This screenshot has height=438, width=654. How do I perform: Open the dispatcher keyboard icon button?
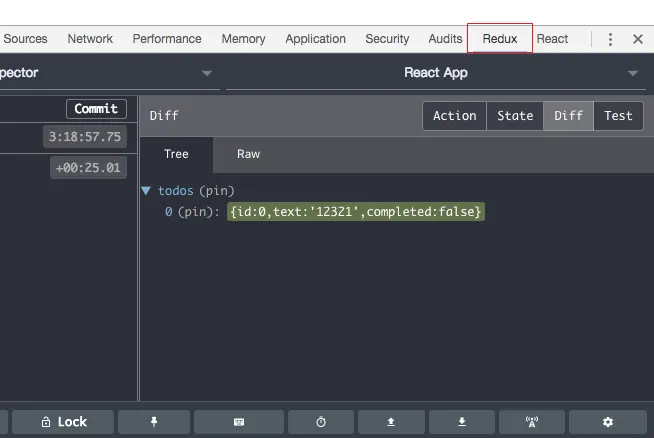[x=239, y=422]
